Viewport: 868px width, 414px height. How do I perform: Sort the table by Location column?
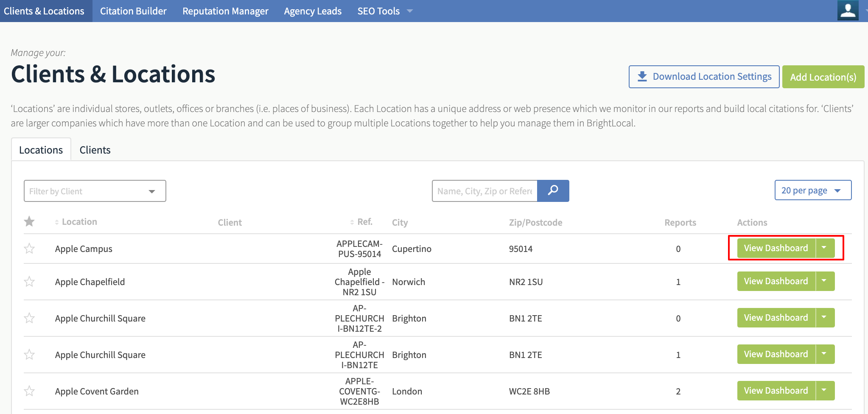tap(76, 222)
